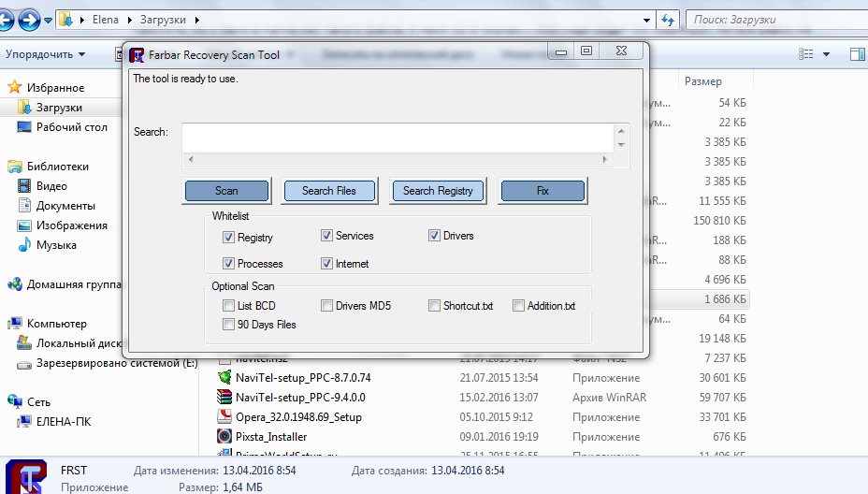Screen dimensions: 868x494
Task: Click the Дата изменения 13.04.2016 8:54 value
Action: [x=259, y=471]
